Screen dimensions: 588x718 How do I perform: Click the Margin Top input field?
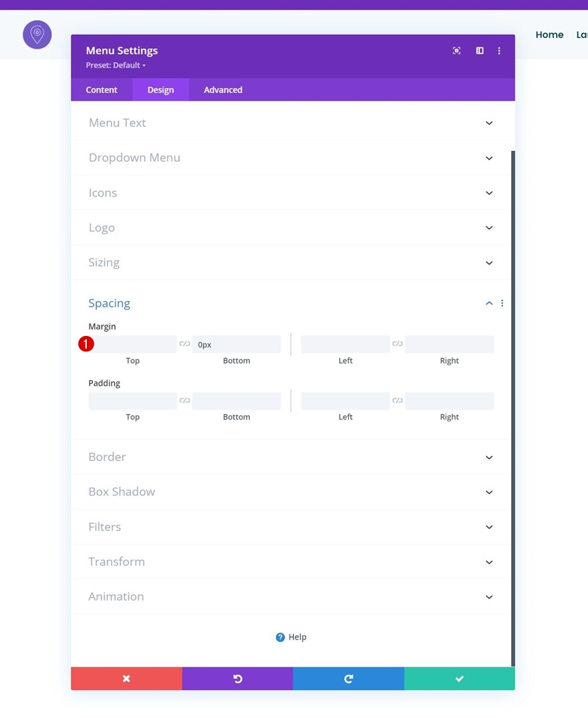133,345
